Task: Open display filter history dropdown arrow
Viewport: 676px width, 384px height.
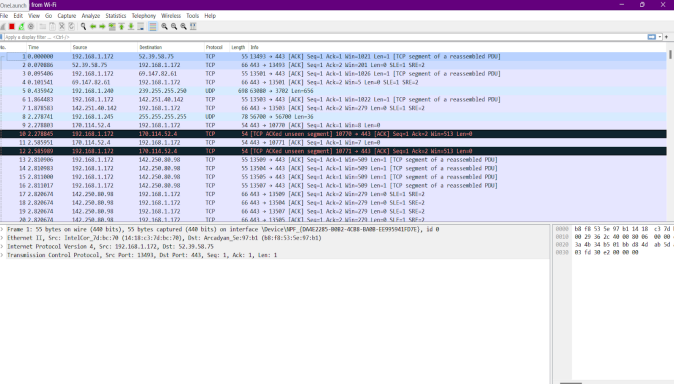Action: [x=660, y=37]
